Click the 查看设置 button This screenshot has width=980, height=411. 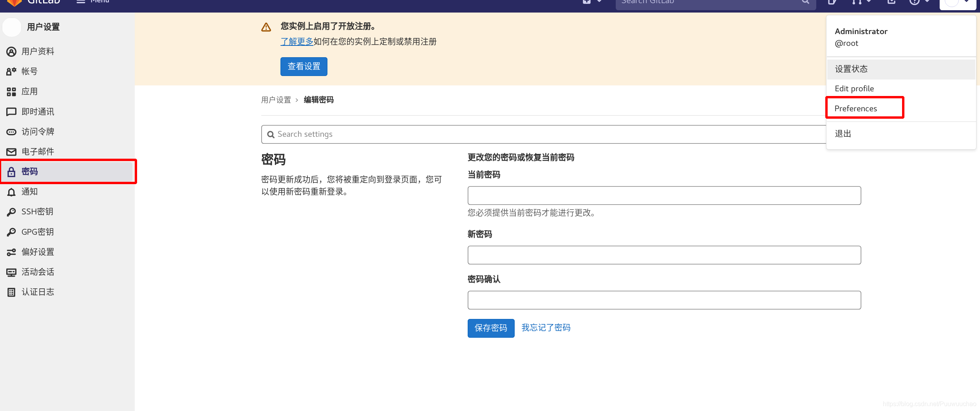pyautogui.click(x=304, y=66)
